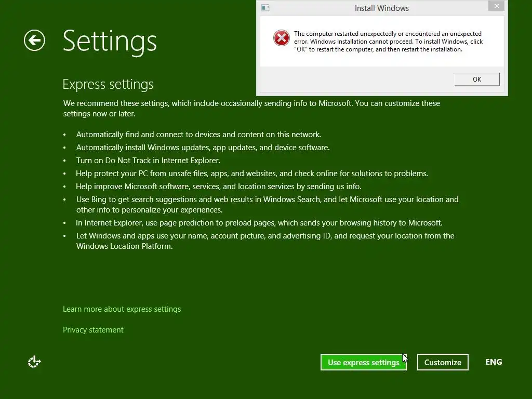532x399 pixels.
Task: Click 'In Internet Explorer, use page prediction' bullet
Action: (259, 223)
